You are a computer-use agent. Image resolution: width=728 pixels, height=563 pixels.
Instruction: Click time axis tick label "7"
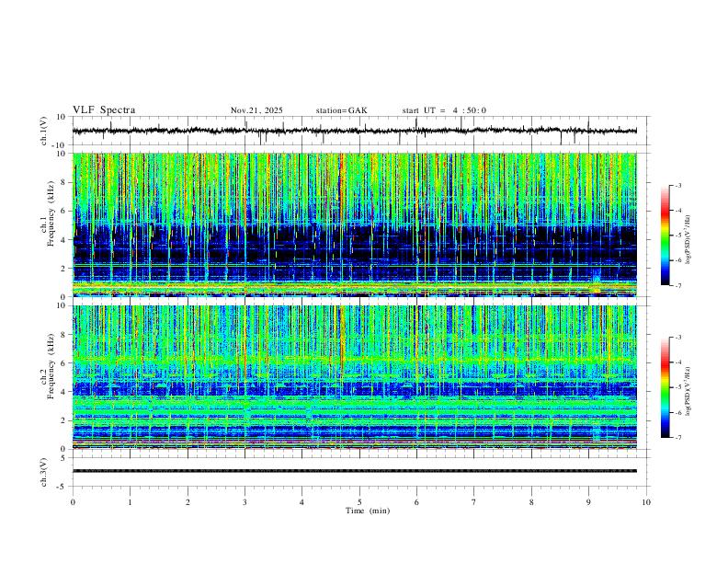tap(474, 502)
